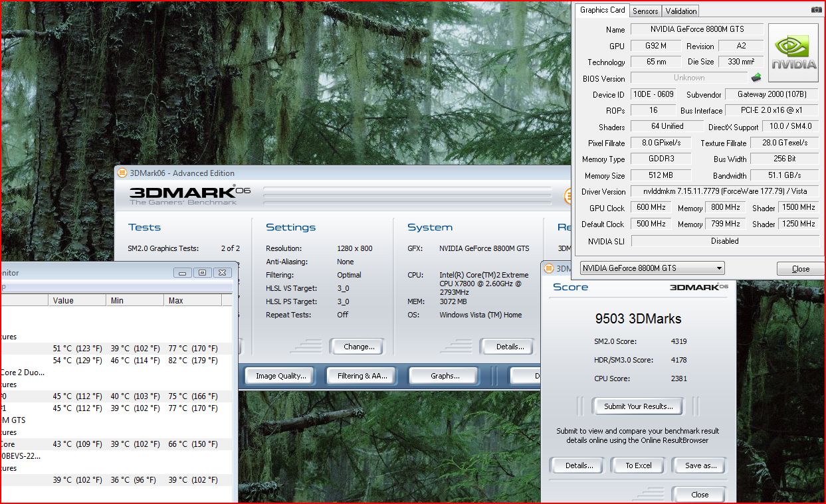Click the Min column header

click(134, 300)
